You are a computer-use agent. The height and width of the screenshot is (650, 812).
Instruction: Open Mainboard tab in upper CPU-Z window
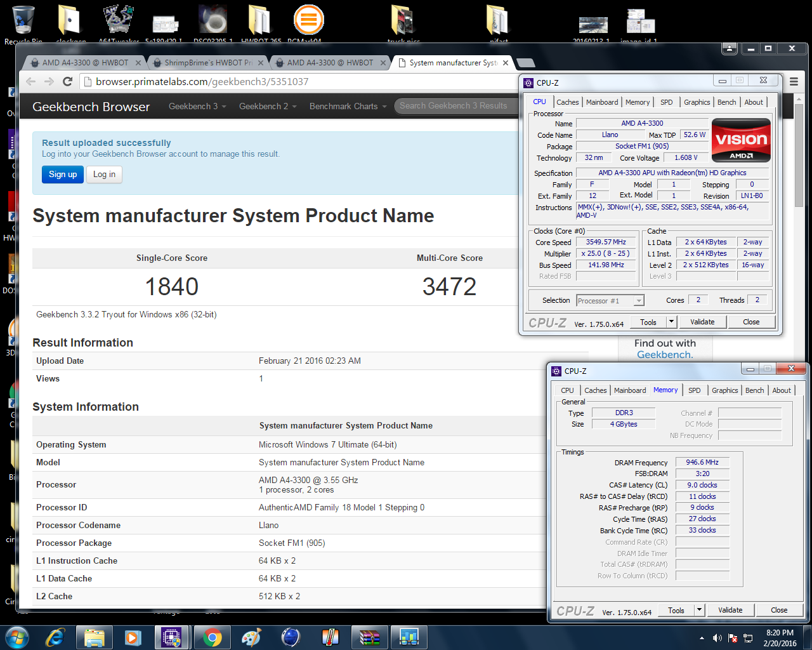click(602, 102)
